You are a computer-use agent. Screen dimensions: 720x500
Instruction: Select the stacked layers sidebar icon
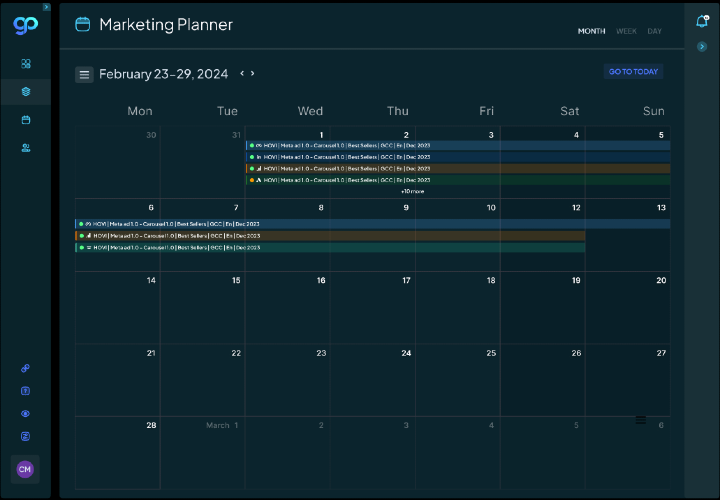[x=26, y=92]
